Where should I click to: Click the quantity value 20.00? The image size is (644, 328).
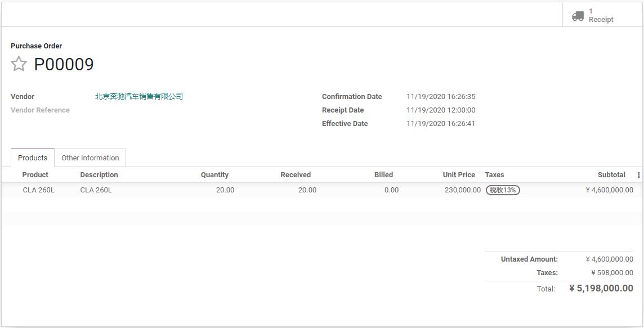[x=225, y=190]
